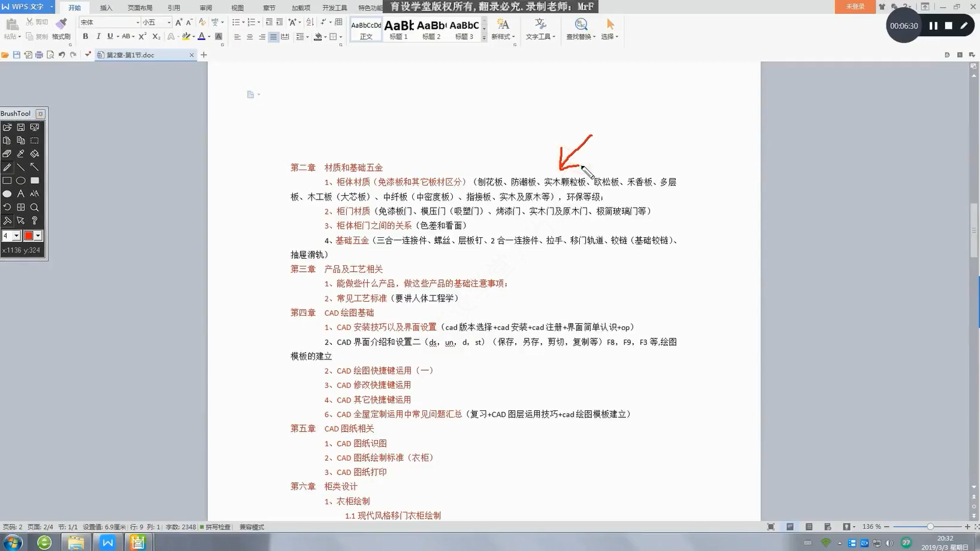Open the 审阅 ribbon tab
The image size is (980, 551).
[205, 8]
